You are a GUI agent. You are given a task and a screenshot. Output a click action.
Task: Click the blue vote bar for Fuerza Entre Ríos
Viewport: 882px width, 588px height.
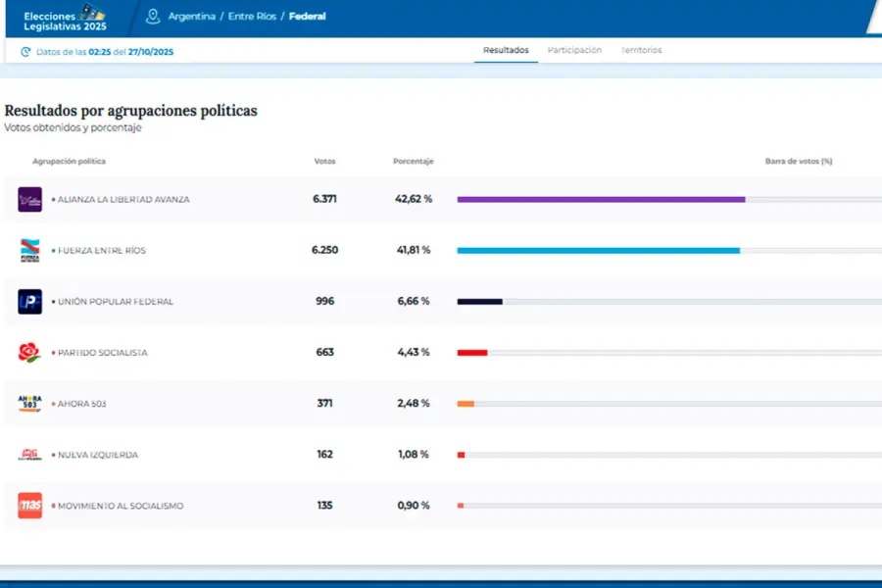(x=598, y=251)
